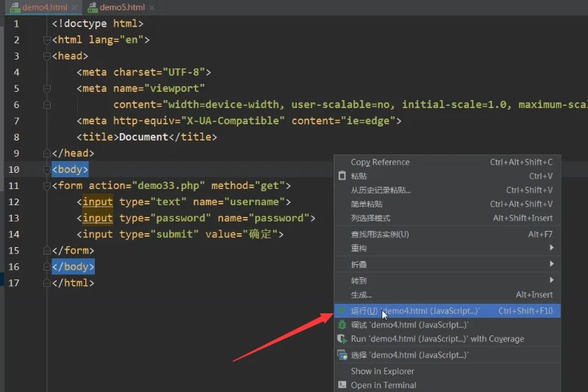Image resolution: width=588 pixels, height=392 pixels.
Task: Click the fold end marker on line 17
Action: tap(47, 282)
